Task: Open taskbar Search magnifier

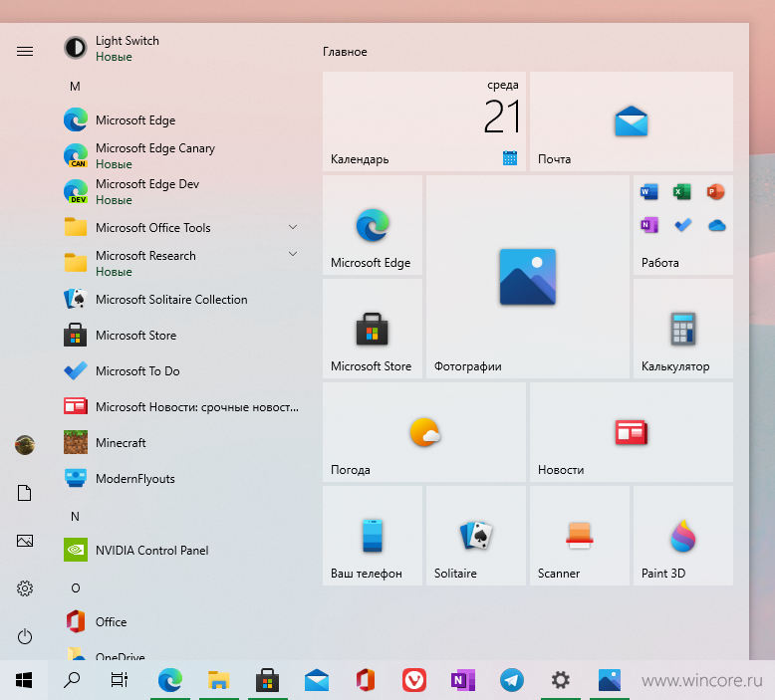Action: tap(72, 680)
